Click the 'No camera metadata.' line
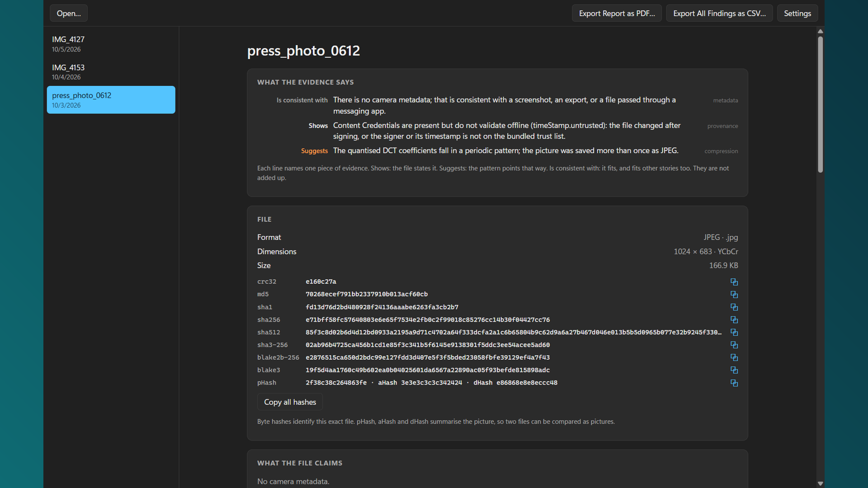The width and height of the screenshot is (868, 488). coord(293,482)
